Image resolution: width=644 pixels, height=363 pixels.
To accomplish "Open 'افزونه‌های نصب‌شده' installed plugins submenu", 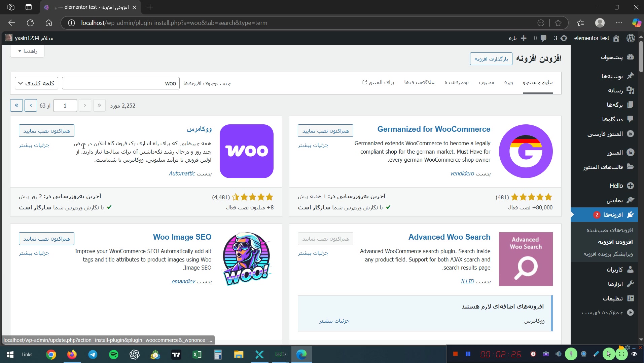I will (610, 230).
